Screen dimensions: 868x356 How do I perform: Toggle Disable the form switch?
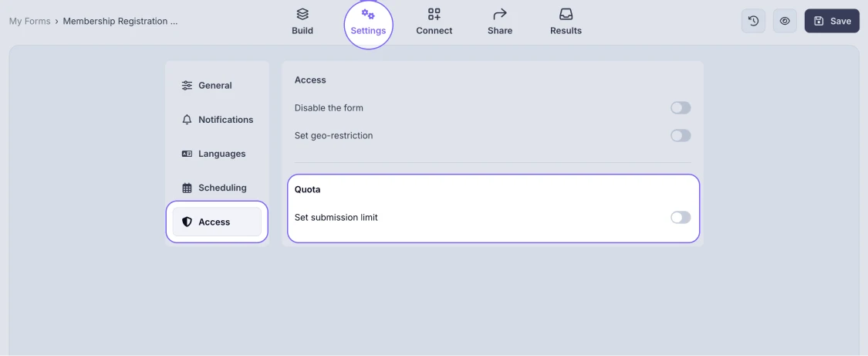click(x=681, y=108)
